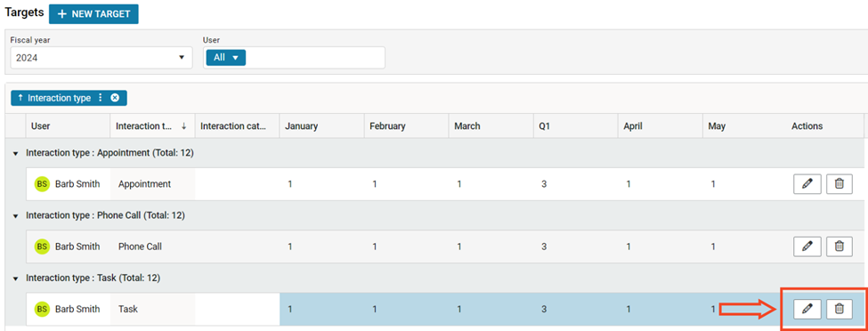This screenshot has width=868, height=331.
Task: Toggle sort arrow on Interaction type chip
Action: click(20, 98)
